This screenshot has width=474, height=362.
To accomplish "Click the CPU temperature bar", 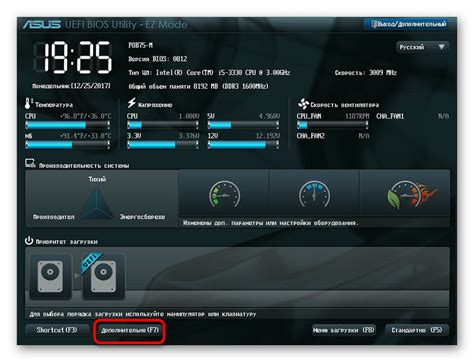I will click(68, 125).
